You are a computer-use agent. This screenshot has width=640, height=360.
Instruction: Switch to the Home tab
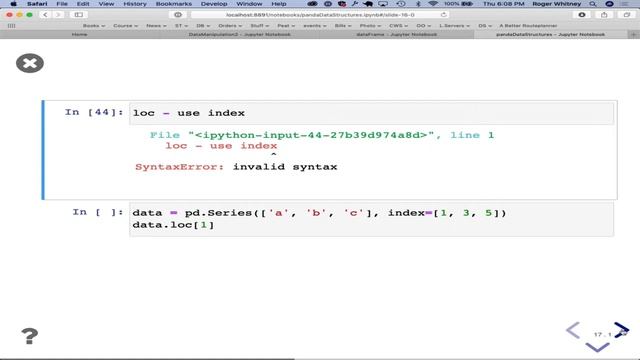click(79, 35)
